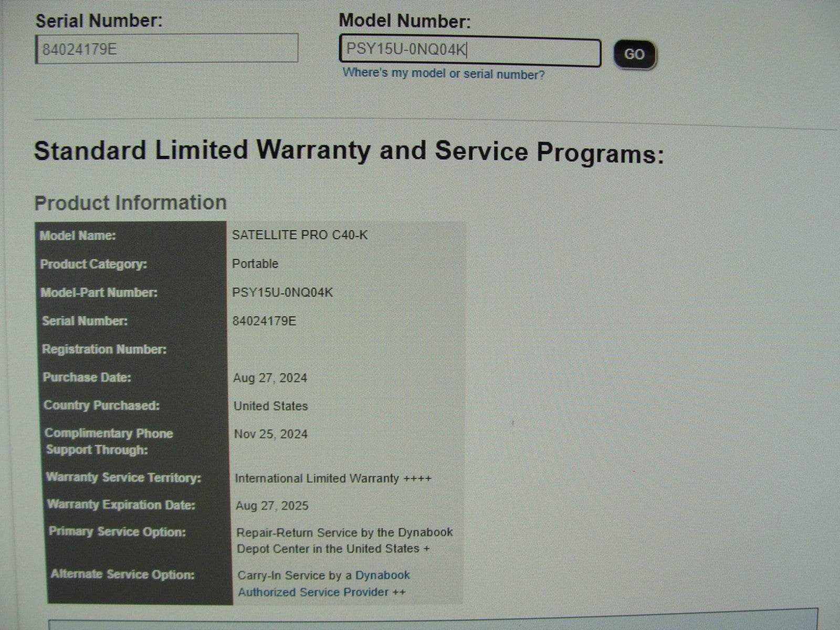The height and width of the screenshot is (630, 840).
Task: Click the GO button to submit model number
Action: pos(634,54)
